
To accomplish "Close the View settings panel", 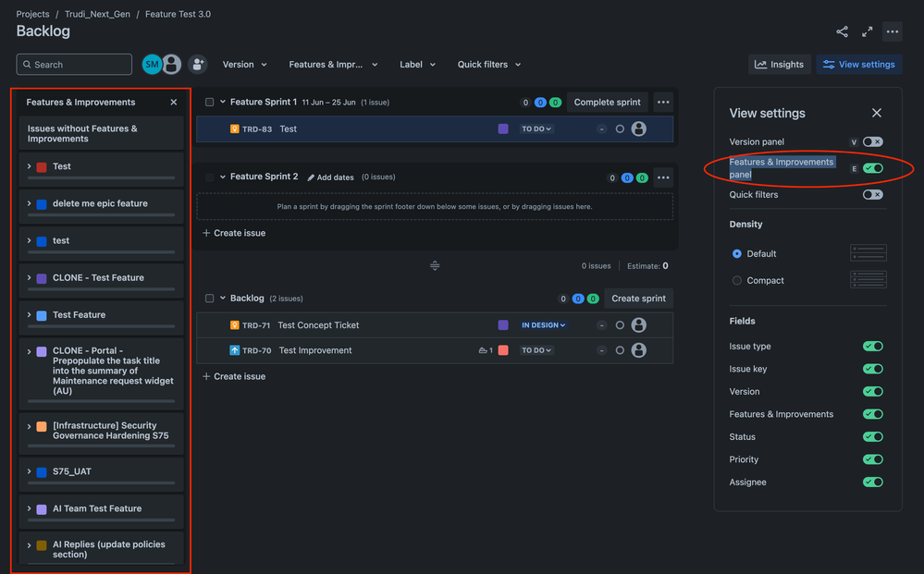I will [x=876, y=113].
